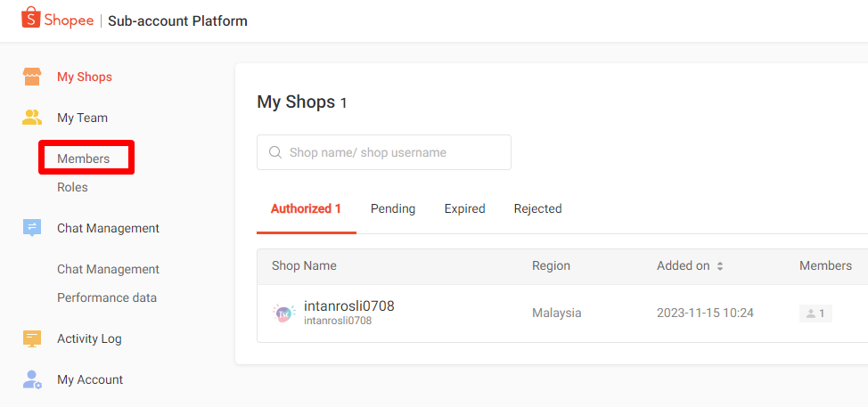Focus the shop name search field

click(x=384, y=152)
